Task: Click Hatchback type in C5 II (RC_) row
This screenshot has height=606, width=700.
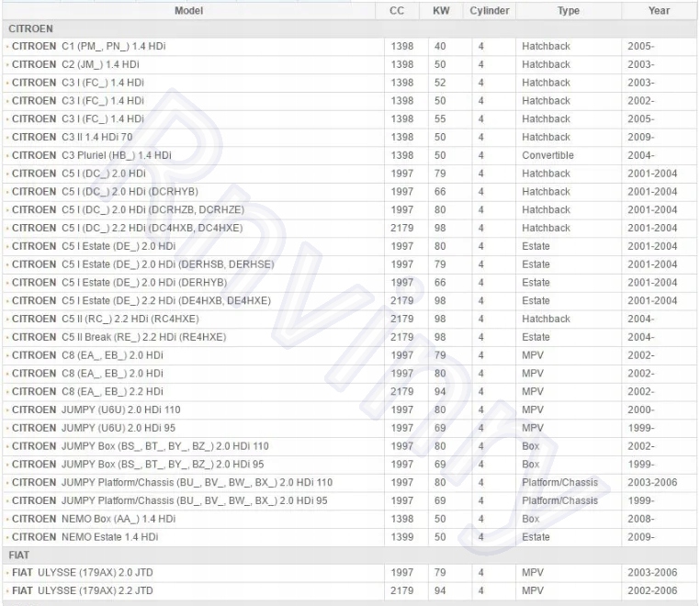Action: 546,319
